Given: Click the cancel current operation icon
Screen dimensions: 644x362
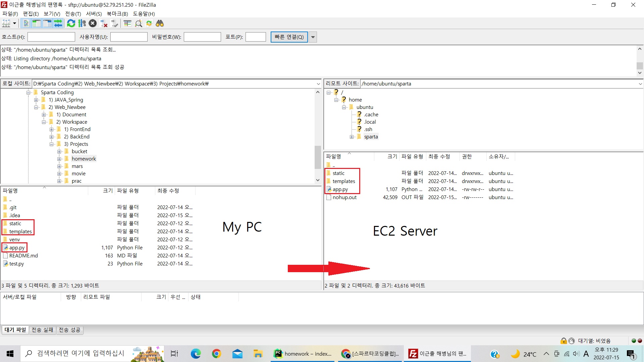Looking at the screenshot, I should 93,23.
